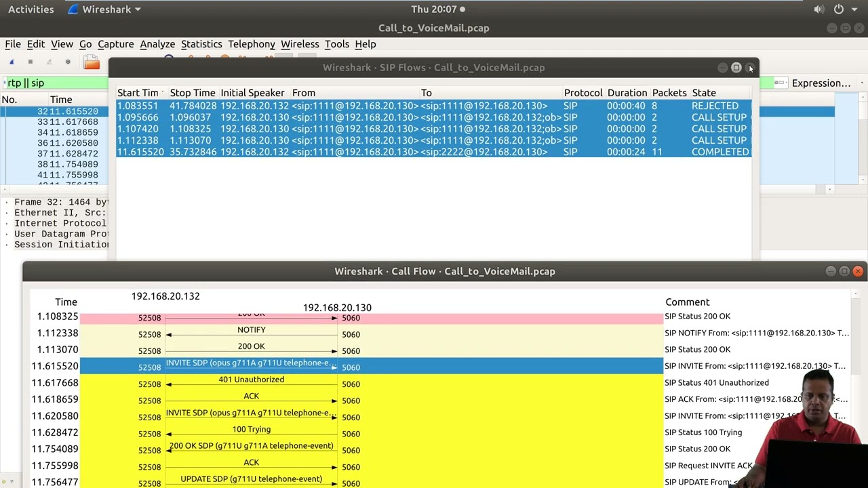This screenshot has width=868, height=488.
Task: Expand the User Datagram Protocol tree
Action: (x=7, y=234)
